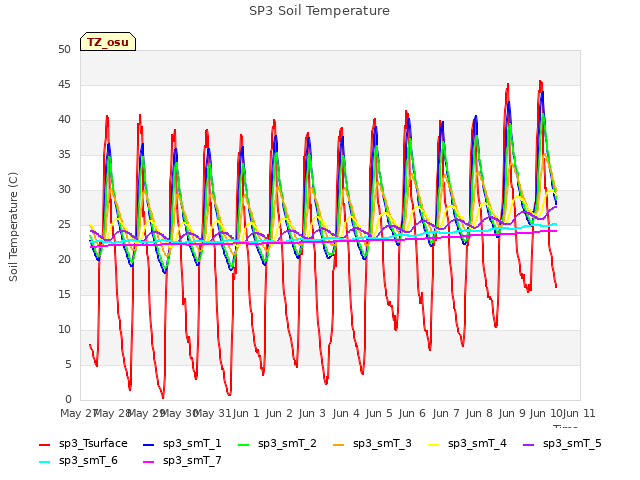Select the chart title SP3 Soil Temperature
640x480 pixels.
point(319,11)
